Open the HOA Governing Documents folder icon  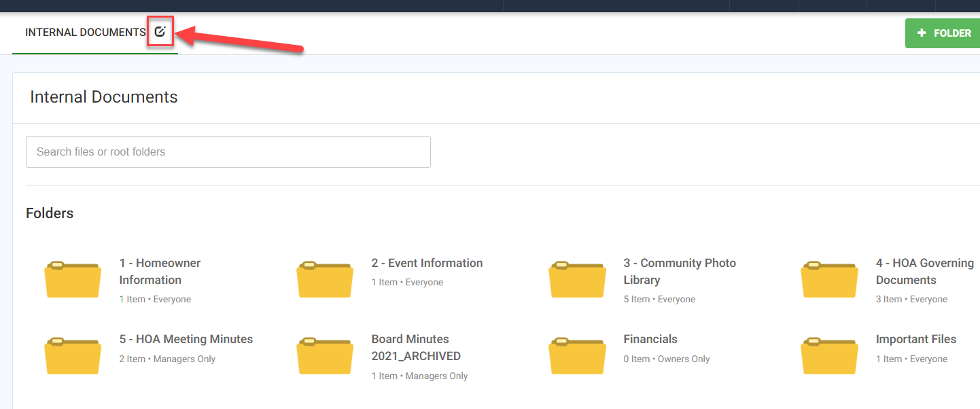(829, 279)
